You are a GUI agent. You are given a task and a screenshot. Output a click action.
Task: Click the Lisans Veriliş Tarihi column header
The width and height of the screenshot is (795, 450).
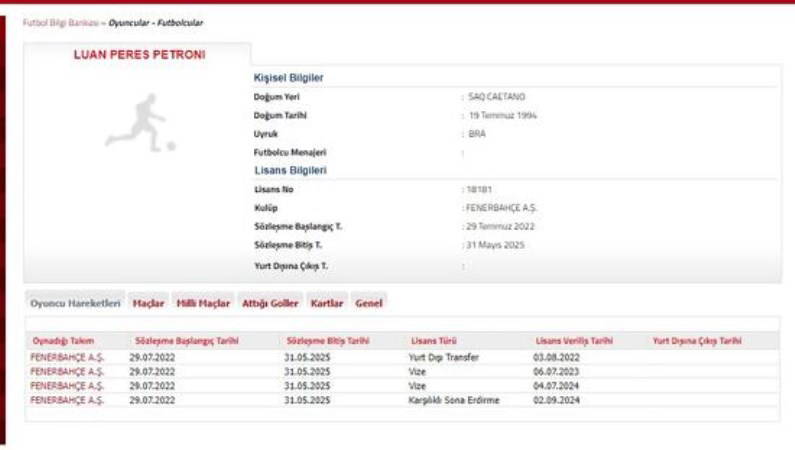[574, 341]
